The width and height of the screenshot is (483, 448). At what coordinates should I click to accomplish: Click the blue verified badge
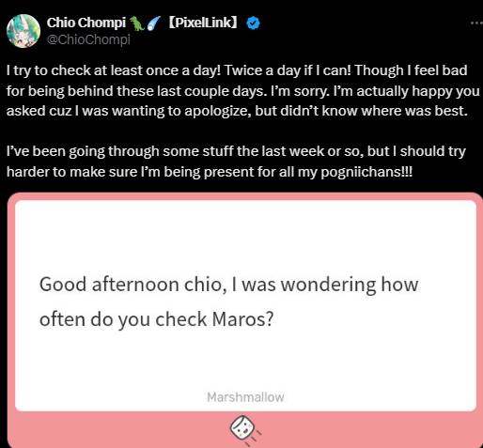click(253, 23)
